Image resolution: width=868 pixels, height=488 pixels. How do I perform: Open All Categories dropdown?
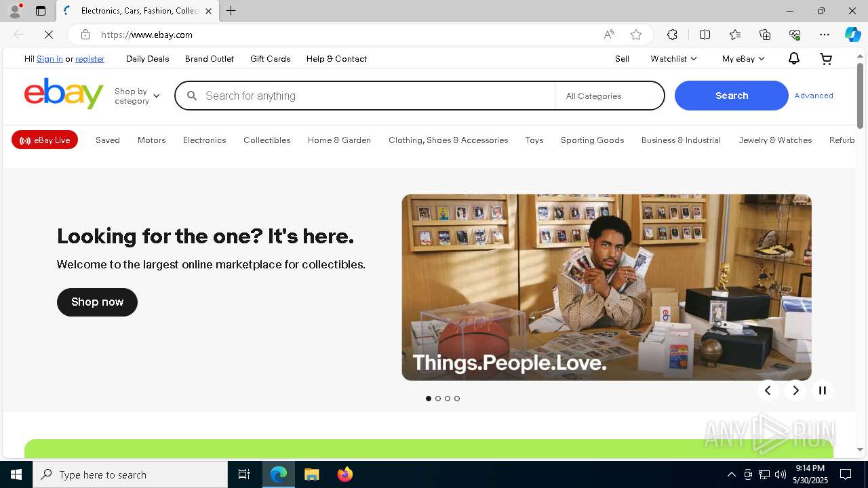click(609, 96)
